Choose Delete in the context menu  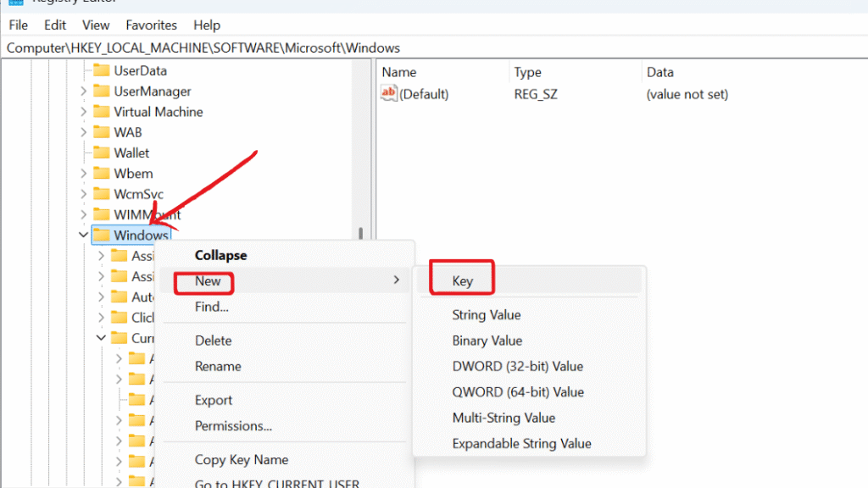pyautogui.click(x=213, y=341)
